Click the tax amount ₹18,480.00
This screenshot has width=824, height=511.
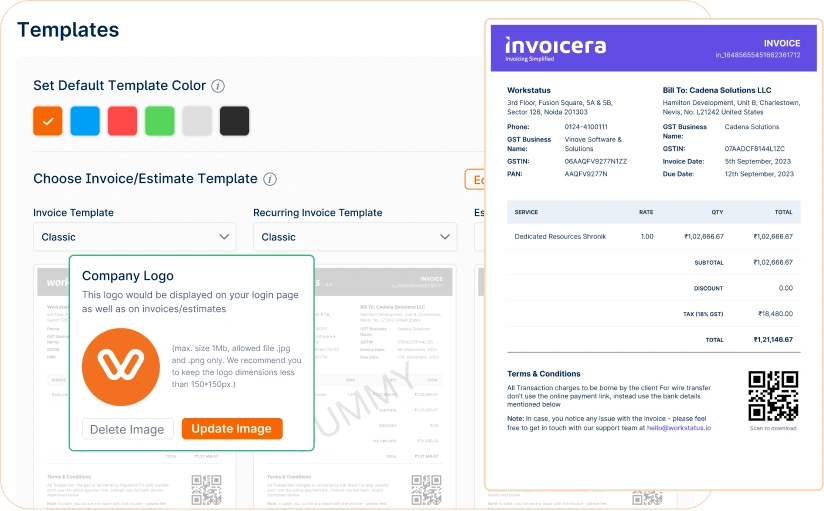(775, 314)
